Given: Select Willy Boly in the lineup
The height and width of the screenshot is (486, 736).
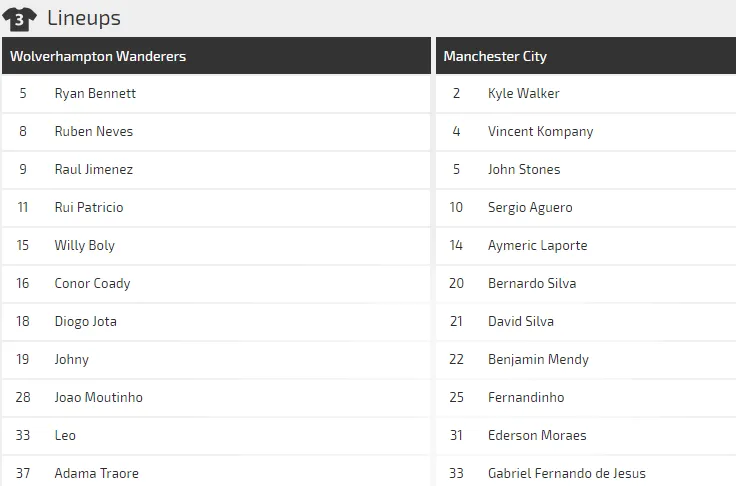Looking at the screenshot, I should [x=84, y=245].
